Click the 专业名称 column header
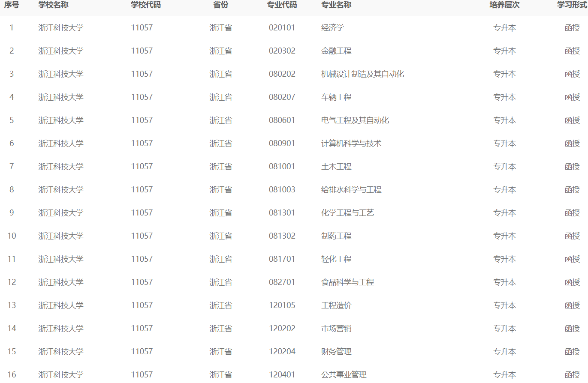 tap(336, 5)
